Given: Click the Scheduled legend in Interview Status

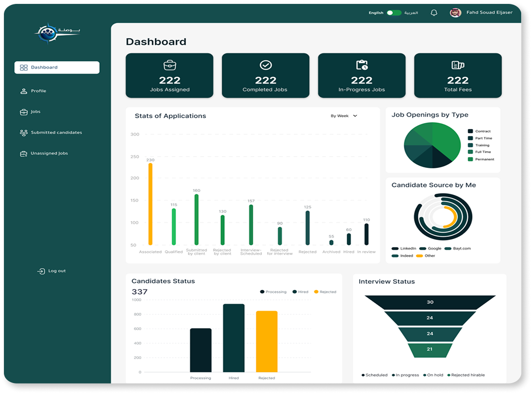Looking at the screenshot, I should (375, 375).
